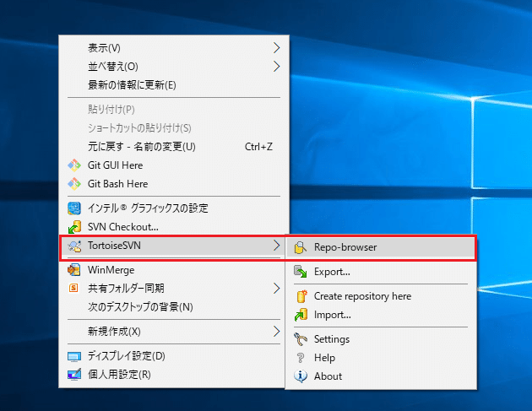Open インテル グラフィックスの設定

pos(174,208)
